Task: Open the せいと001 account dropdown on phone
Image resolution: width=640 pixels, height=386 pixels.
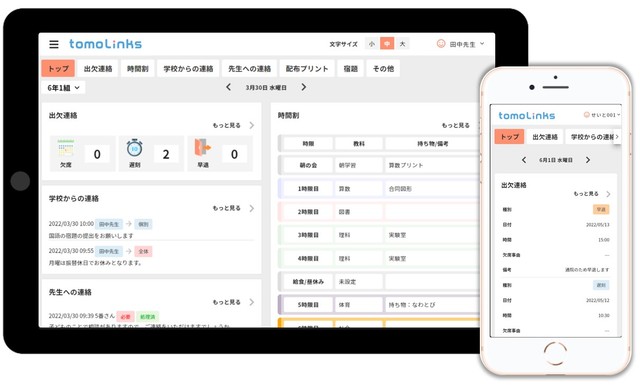Action: (x=602, y=115)
